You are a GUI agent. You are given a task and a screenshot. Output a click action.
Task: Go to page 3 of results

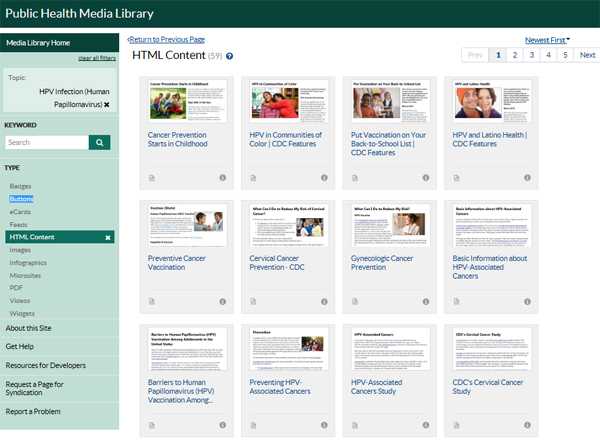pos(532,55)
